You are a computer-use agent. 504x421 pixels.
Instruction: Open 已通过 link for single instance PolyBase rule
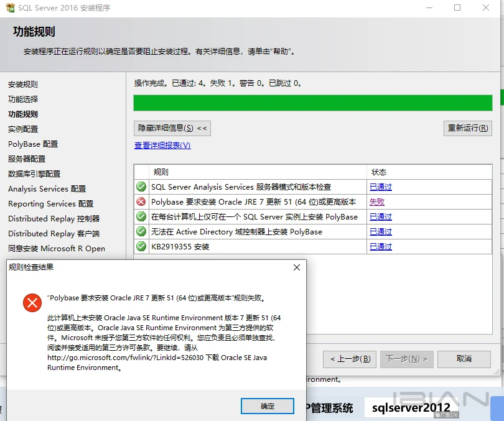381,217
